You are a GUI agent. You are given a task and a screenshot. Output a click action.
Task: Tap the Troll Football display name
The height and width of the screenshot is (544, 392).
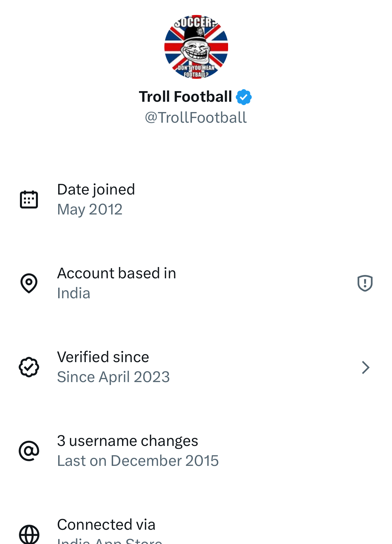(185, 97)
